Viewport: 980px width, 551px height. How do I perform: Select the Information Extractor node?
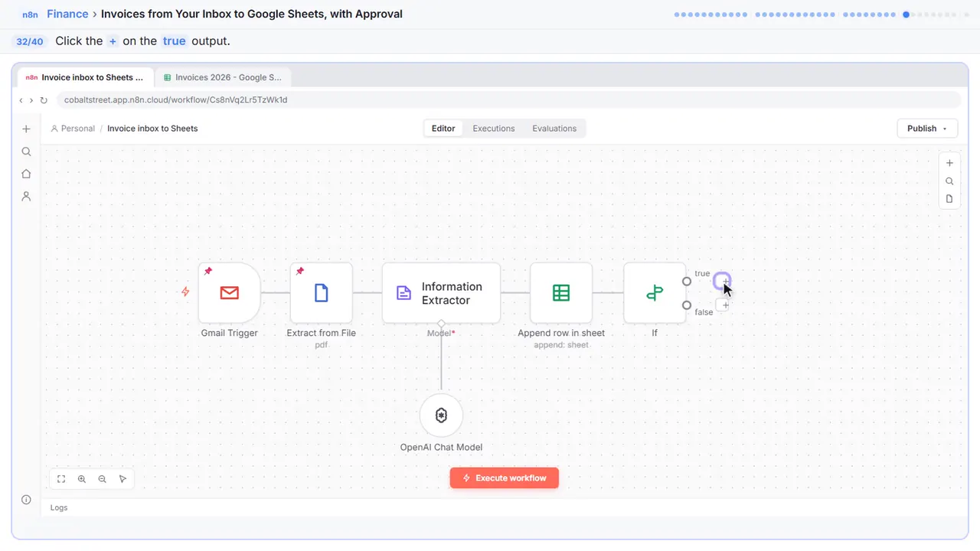coord(441,293)
